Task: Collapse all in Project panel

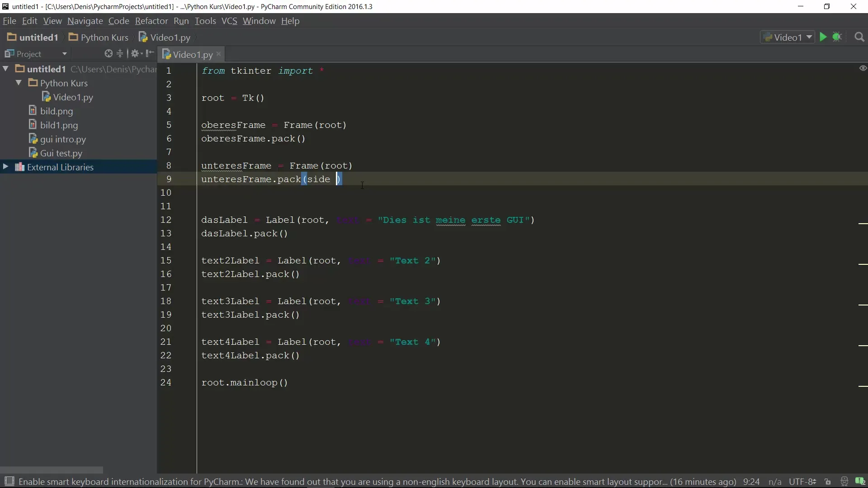Action: tap(120, 54)
